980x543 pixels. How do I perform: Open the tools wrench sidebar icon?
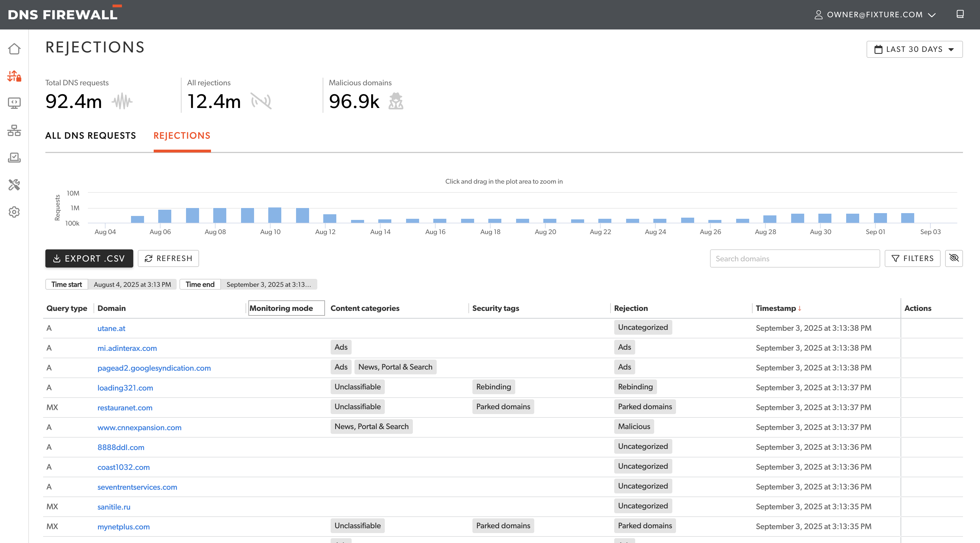tap(14, 185)
